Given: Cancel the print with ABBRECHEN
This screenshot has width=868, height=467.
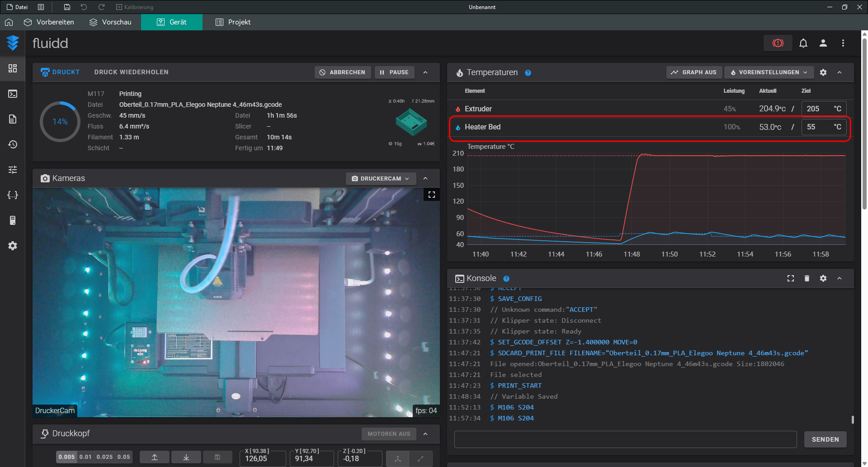Looking at the screenshot, I should tap(343, 72).
